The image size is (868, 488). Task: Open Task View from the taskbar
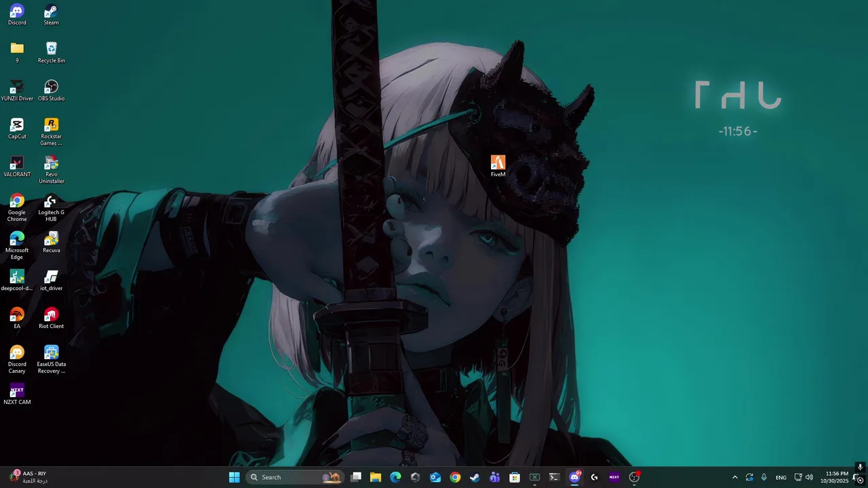coord(356,477)
